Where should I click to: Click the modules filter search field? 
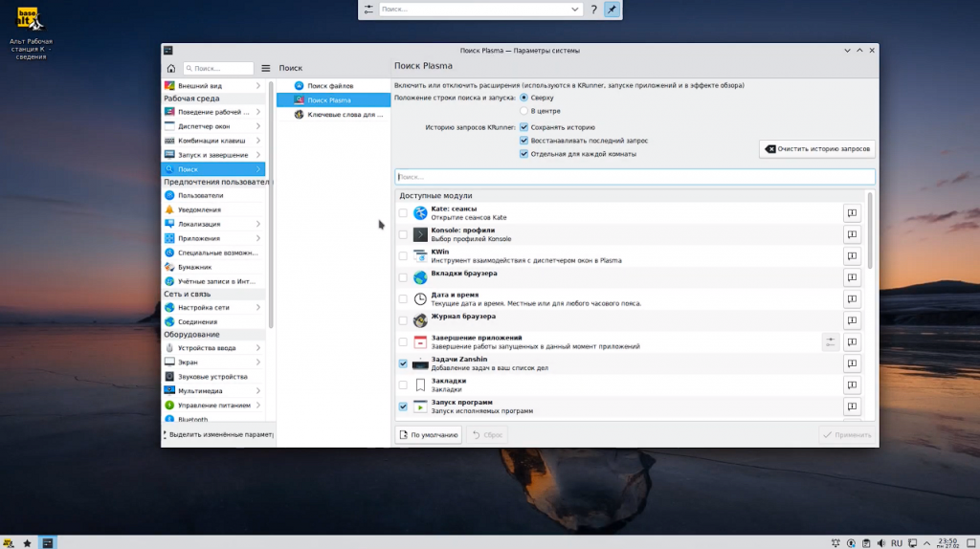pyautogui.click(x=635, y=177)
